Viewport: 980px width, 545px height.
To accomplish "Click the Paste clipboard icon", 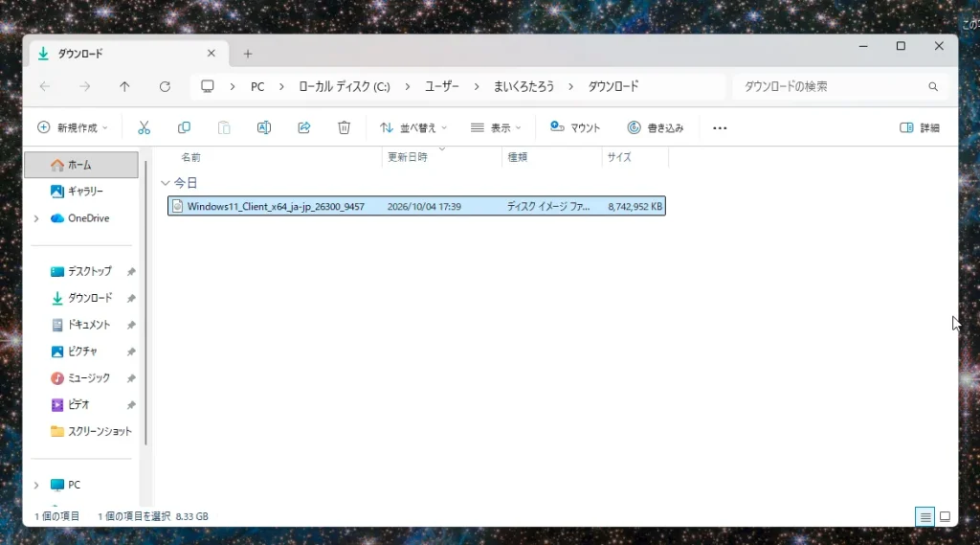I will pos(224,127).
